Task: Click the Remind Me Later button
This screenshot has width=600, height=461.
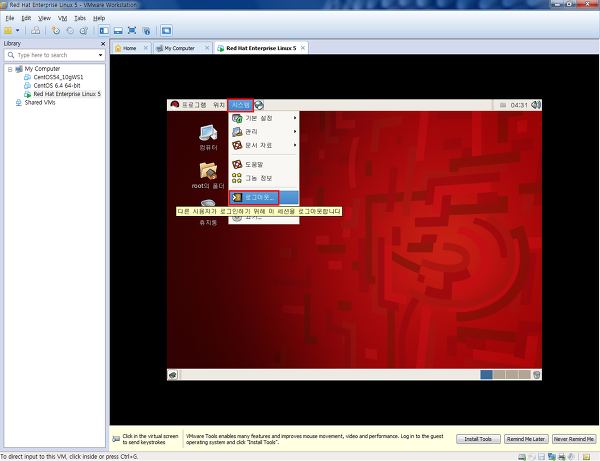Action: [526, 439]
